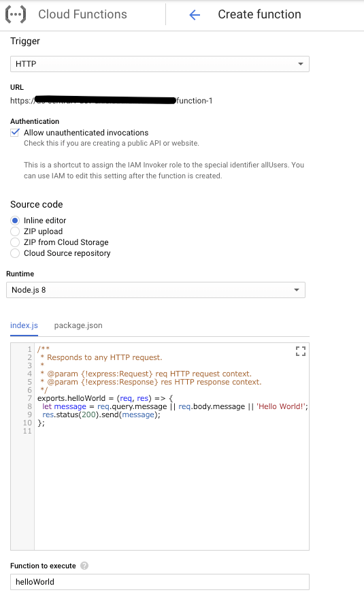Viewport: 364px width, 601px height.
Task: Click the function URL text
Action: [x=111, y=101]
